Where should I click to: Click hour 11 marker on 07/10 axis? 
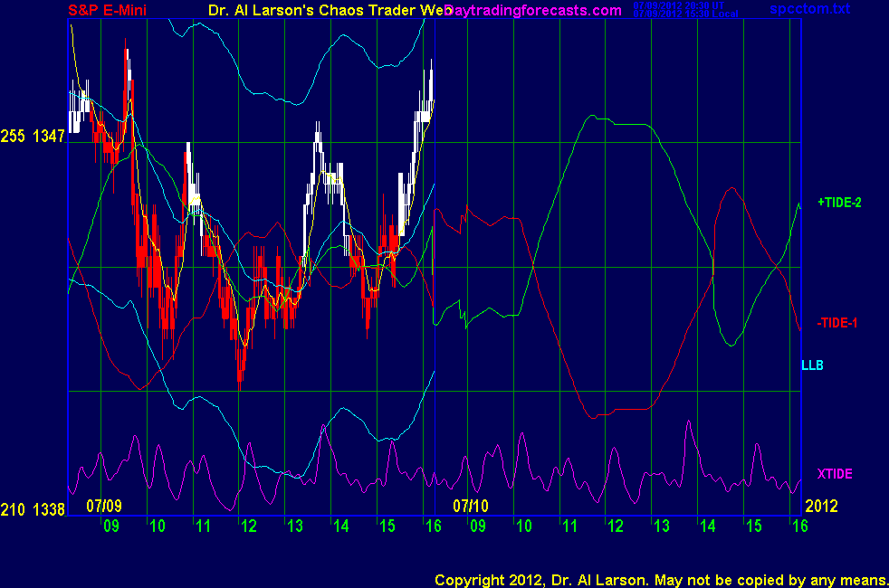[569, 526]
